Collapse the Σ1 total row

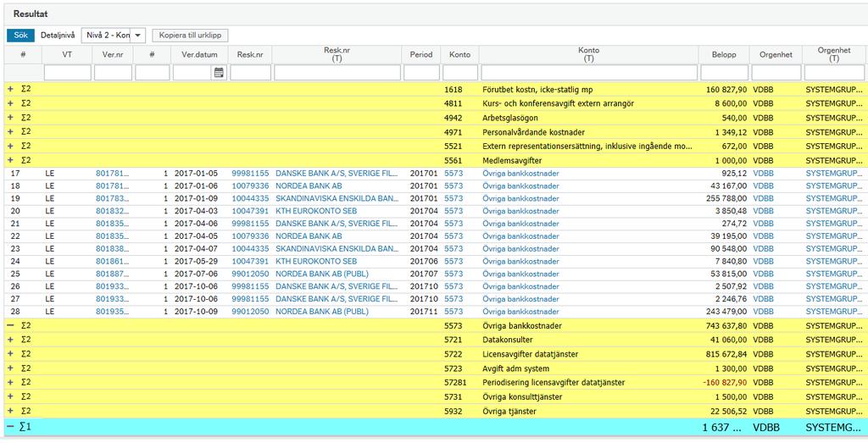click(10, 426)
